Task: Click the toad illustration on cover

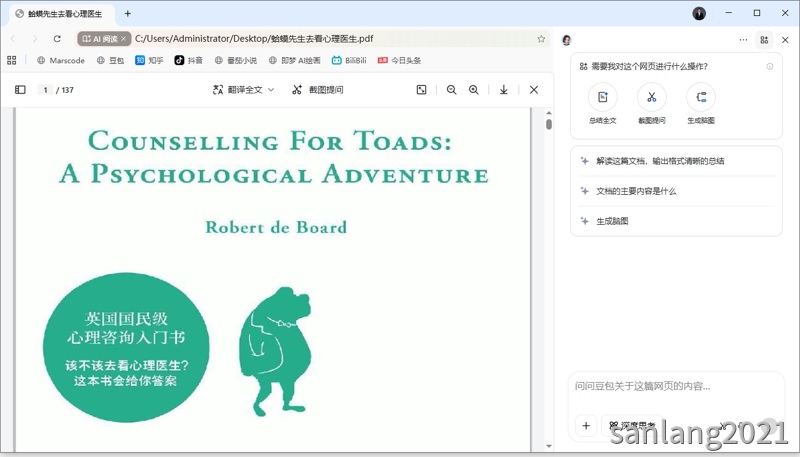Action: [x=276, y=351]
